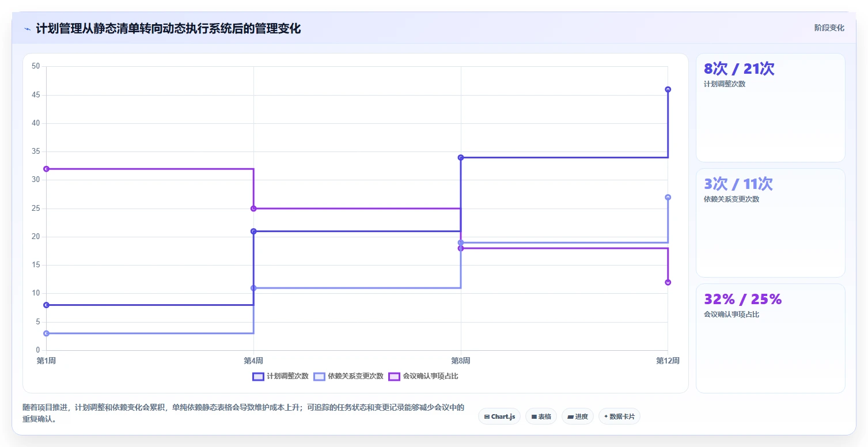
Task: Select 计划调整次数 data point at 第12周 (46)
Action: point(668,89)
